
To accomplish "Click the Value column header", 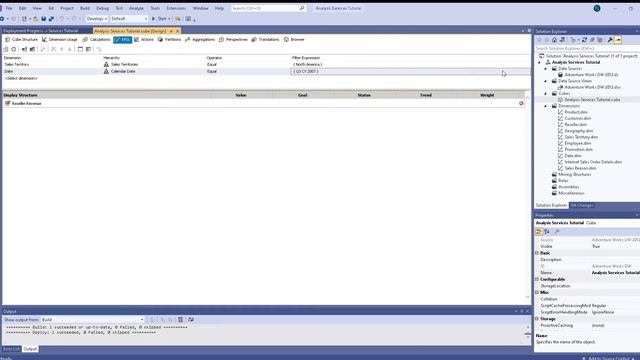I will click(241, 95).
